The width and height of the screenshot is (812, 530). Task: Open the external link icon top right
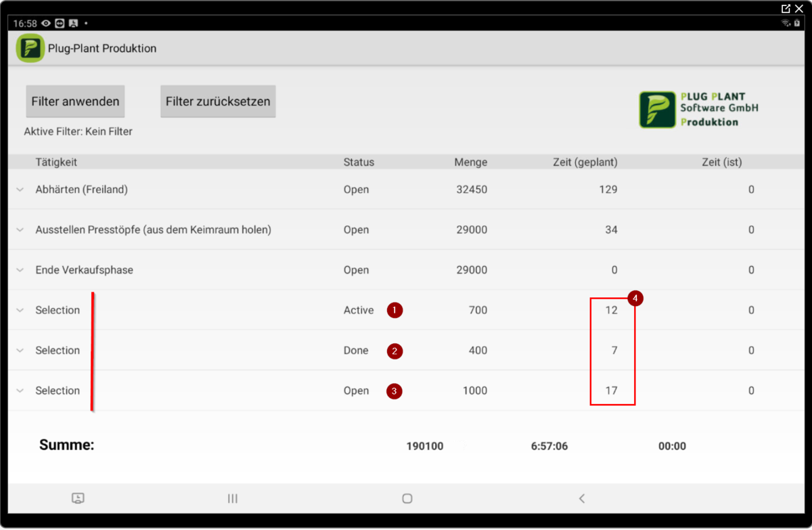[785, 8]
